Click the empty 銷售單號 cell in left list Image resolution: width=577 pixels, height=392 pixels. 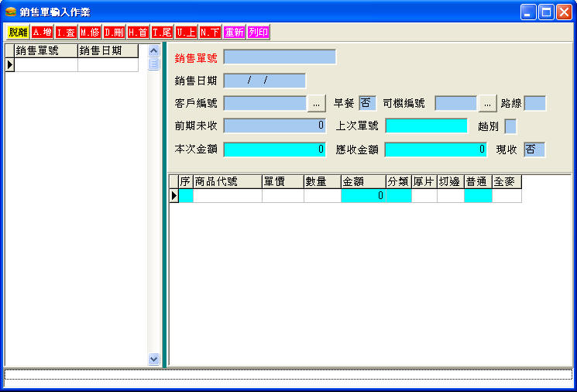click(46, 65)
